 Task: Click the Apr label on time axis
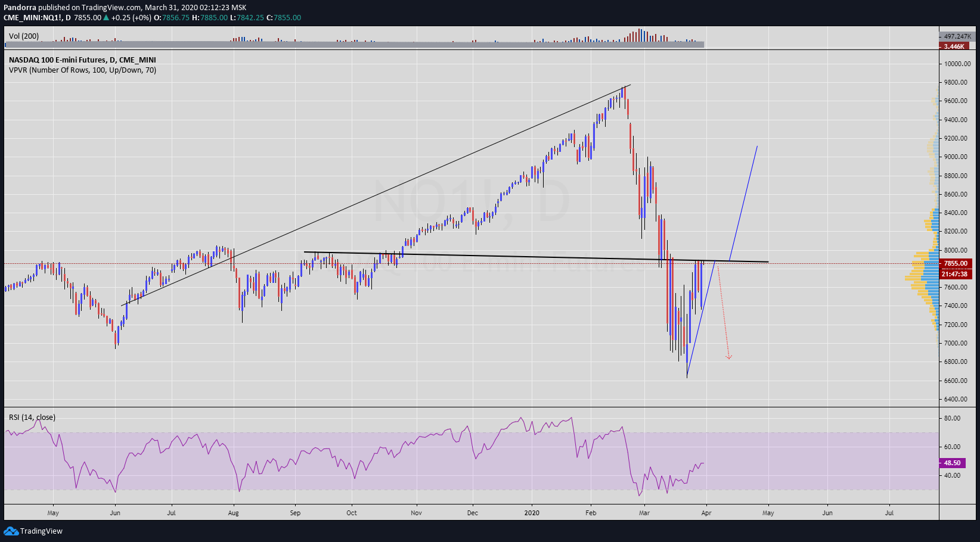point(706,513)
